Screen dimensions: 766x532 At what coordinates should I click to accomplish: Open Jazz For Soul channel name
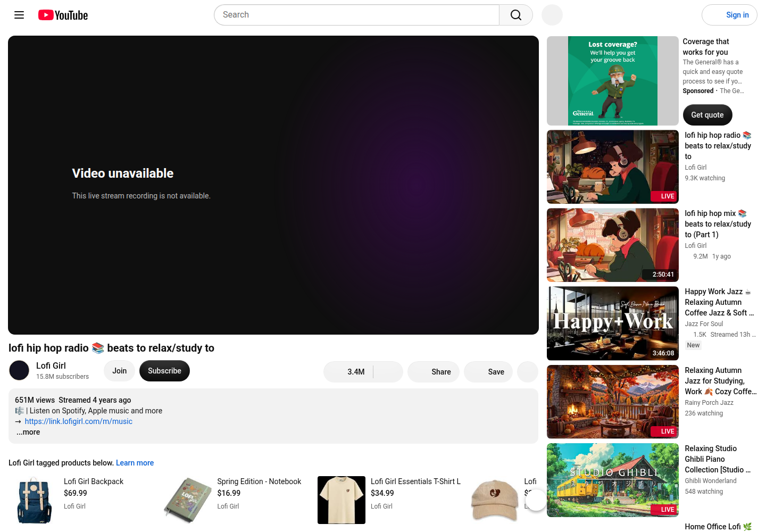(704, 324)
